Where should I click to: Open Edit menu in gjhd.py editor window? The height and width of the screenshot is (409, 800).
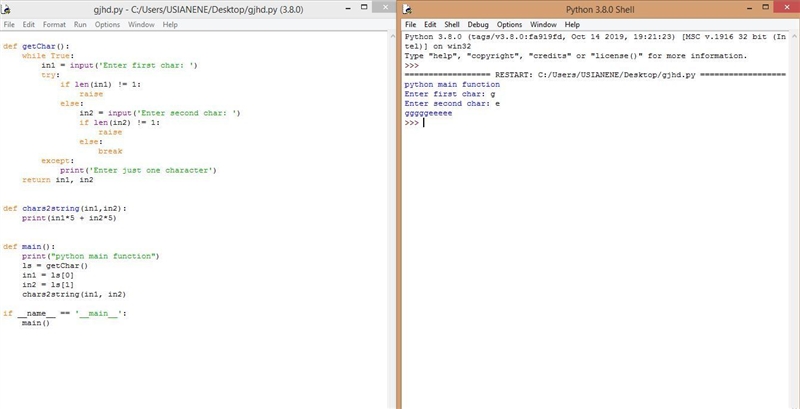(29, 24)
